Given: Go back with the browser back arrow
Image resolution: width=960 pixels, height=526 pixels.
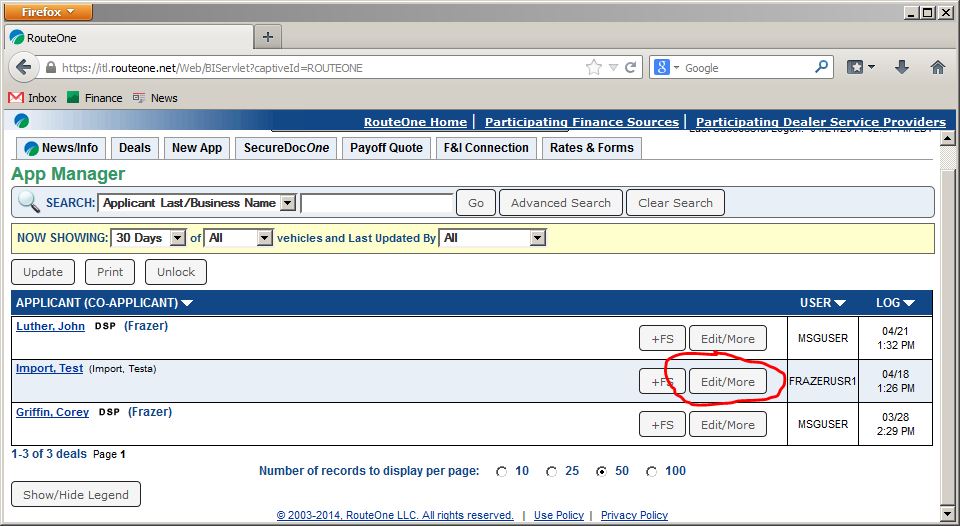Looking at the screenshot, I should click(x=23, y=67).
